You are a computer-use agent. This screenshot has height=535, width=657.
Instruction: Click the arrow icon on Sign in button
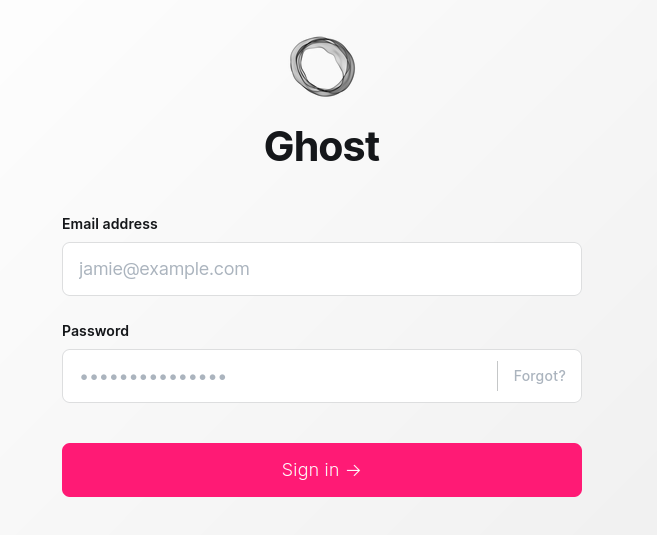point(354,470)
